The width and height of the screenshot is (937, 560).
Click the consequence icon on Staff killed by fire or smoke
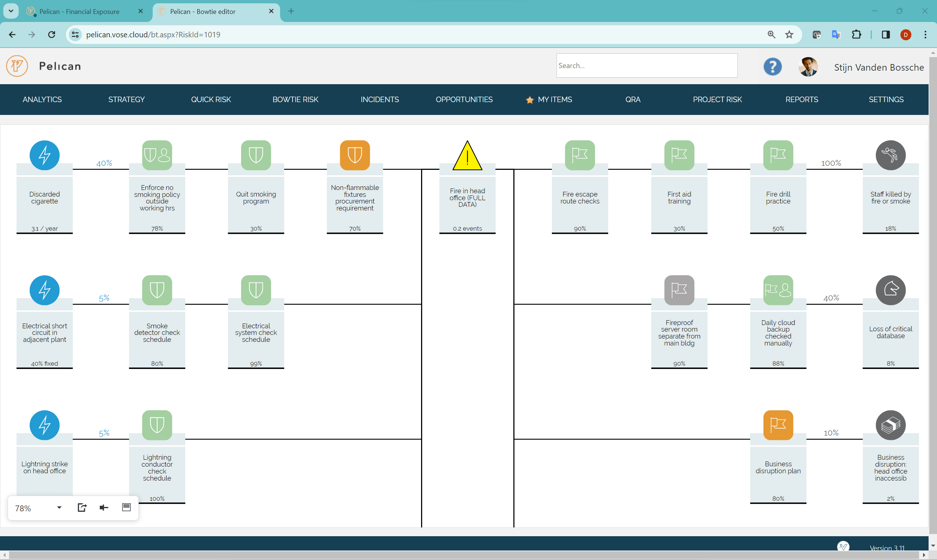(x=890, y=155)
